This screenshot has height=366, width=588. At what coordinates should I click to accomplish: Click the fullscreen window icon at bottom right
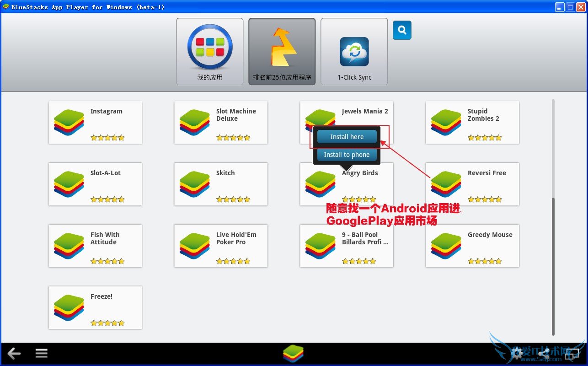pyautogui.click(x=572, y=354)
